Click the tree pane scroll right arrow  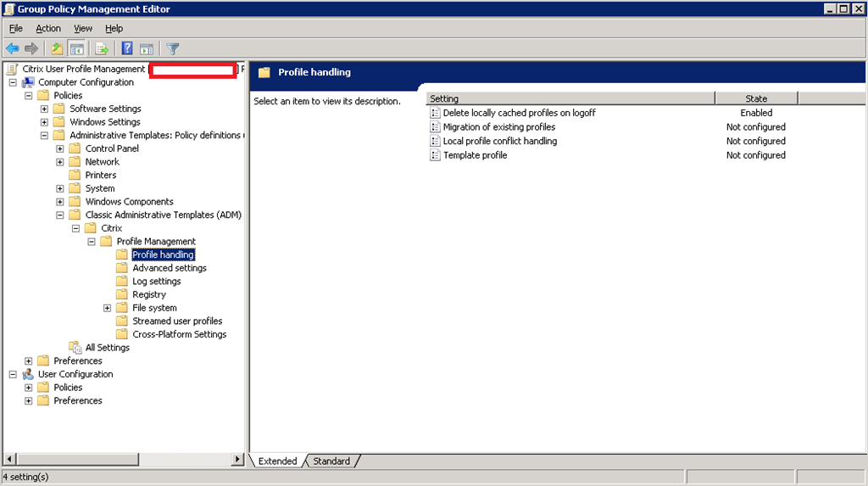[237, 459]
